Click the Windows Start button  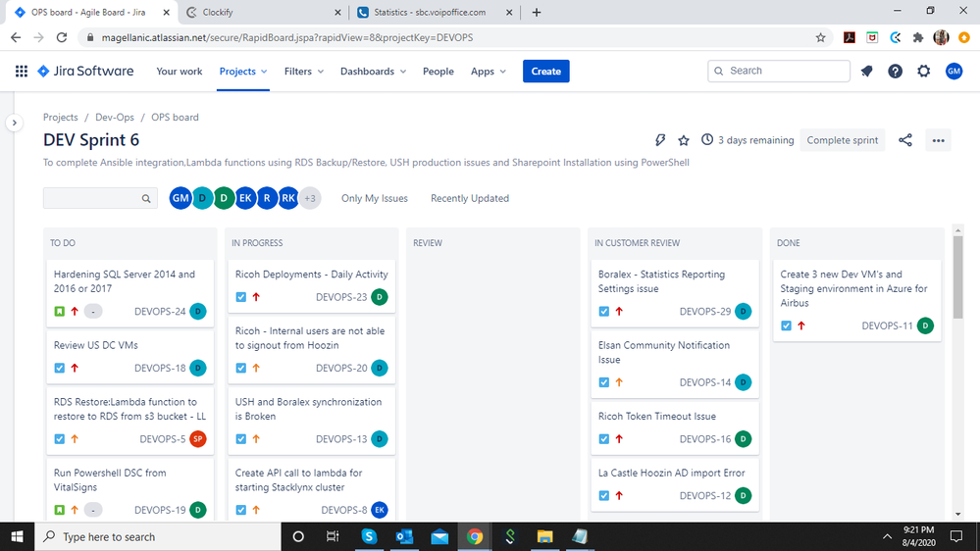pyautogui.click(x=17, y=536)
